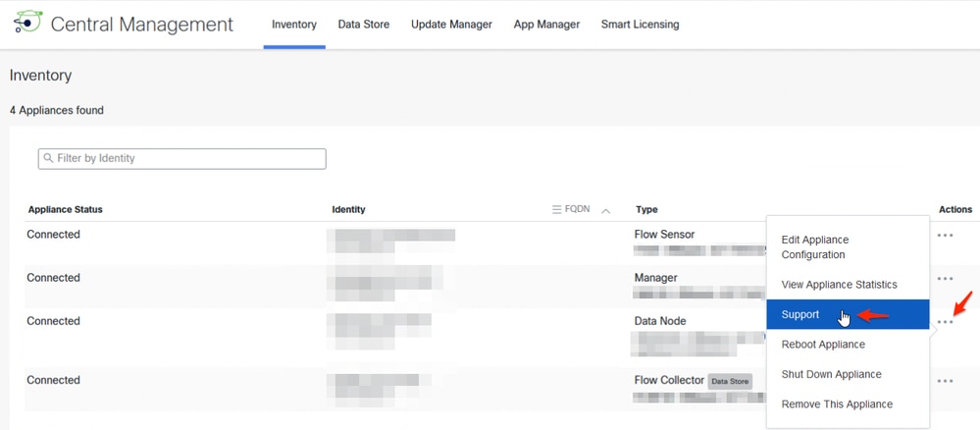Click the FQDN column menu icon
The height and width of the screenshot is (430, 980).
(x=557, y=210)
